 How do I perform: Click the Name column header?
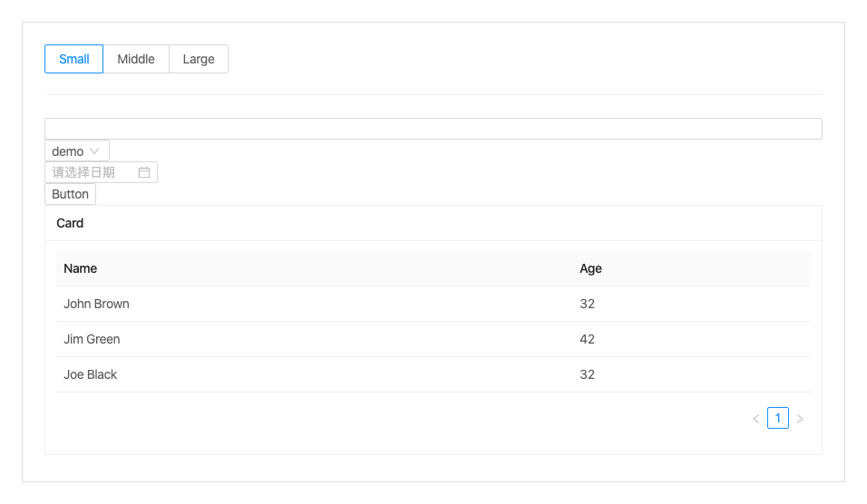[x=81, y=268]
